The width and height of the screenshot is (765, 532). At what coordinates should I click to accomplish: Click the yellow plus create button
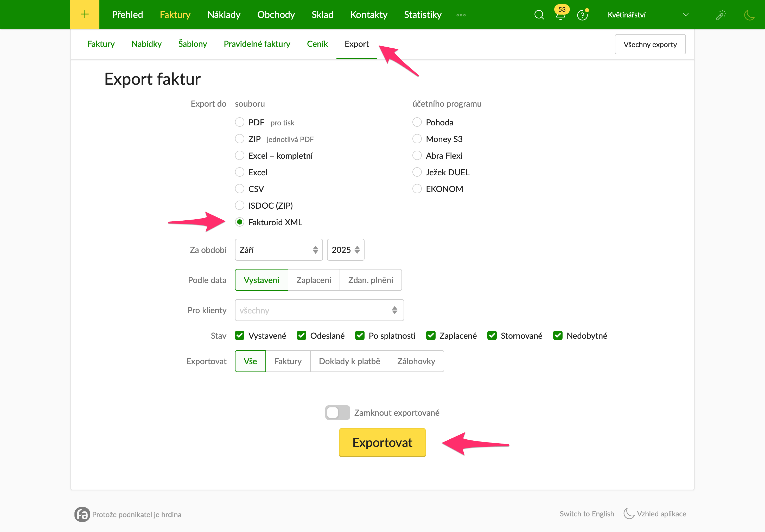[x=85, y=14]
